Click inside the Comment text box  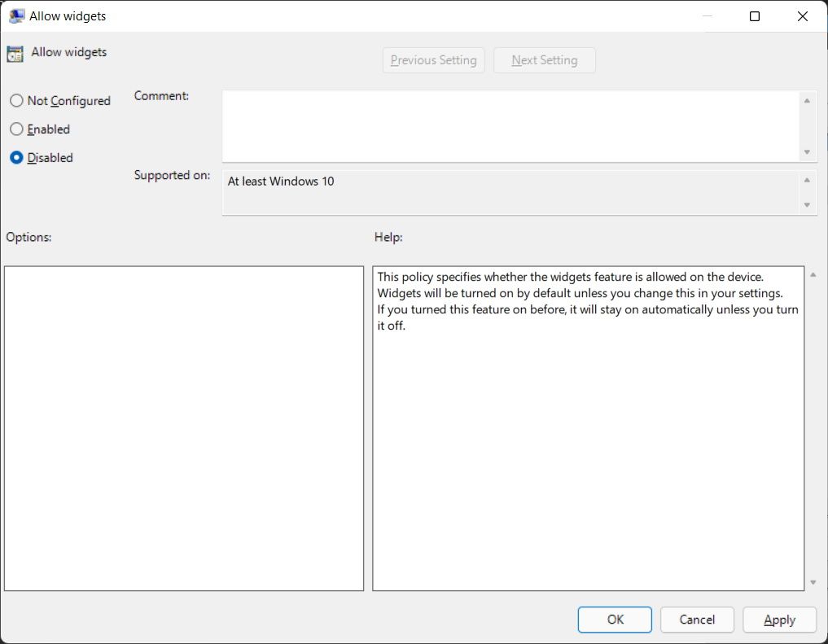(x=509, y=125)
